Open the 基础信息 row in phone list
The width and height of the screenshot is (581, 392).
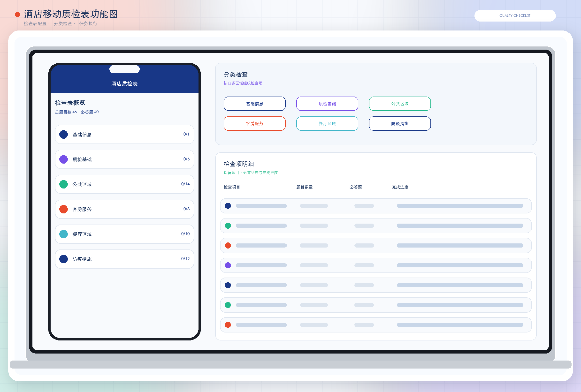pyautogui.click(x=124, y=134)
